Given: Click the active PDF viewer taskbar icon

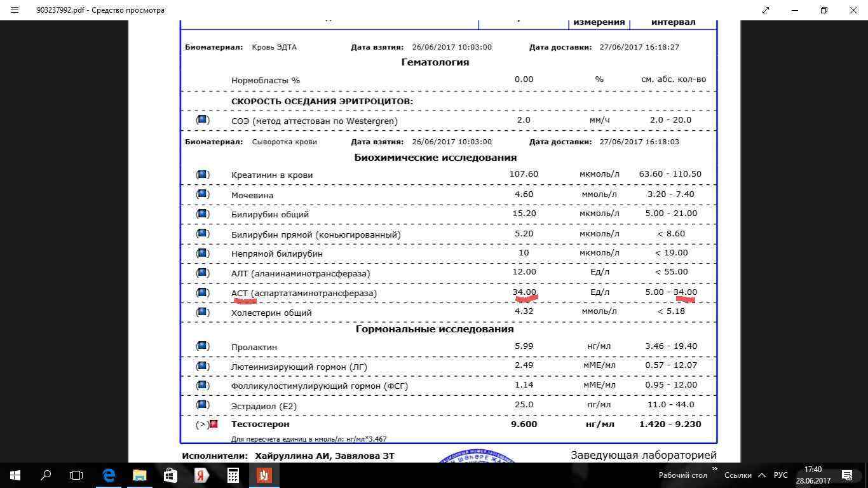Looking at the screenshot, I should click(x=264, y=475).
